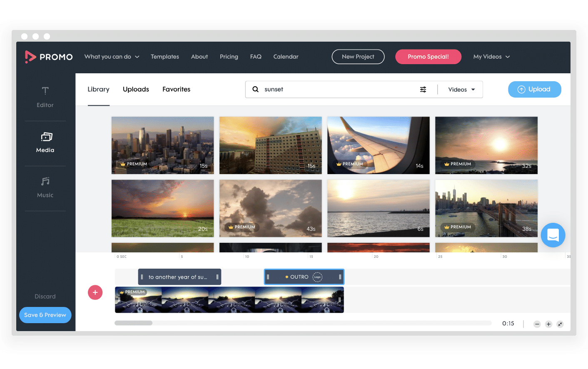Switch to the Music panel
Image resolution: width=588 pixels, height=369 pixels.
coord(45,188)
